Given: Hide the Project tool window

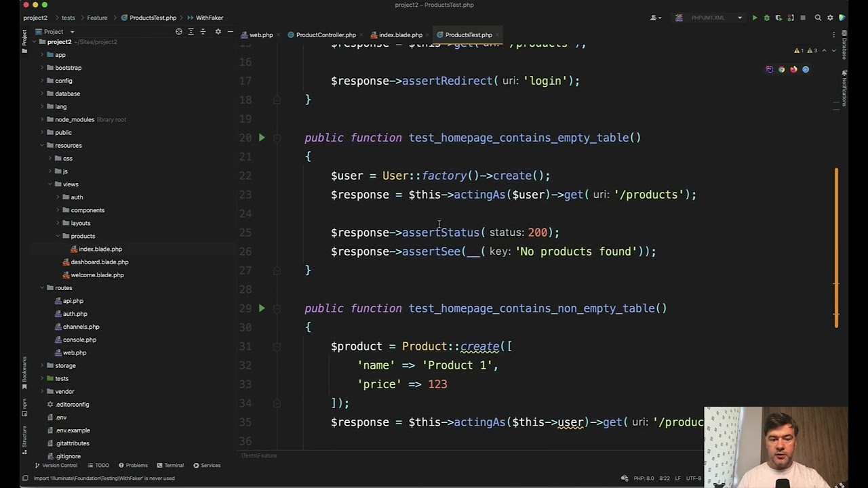Looking at the screenshot, I should click(231, 32).
